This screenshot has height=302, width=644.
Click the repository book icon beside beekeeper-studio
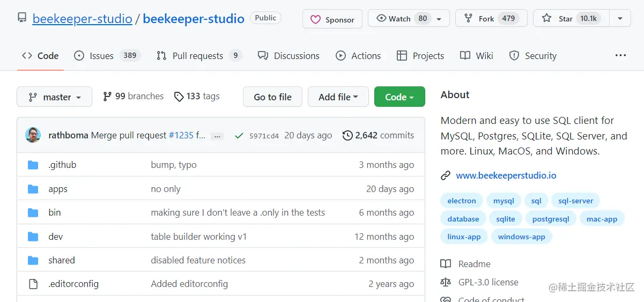pos(22,18)
